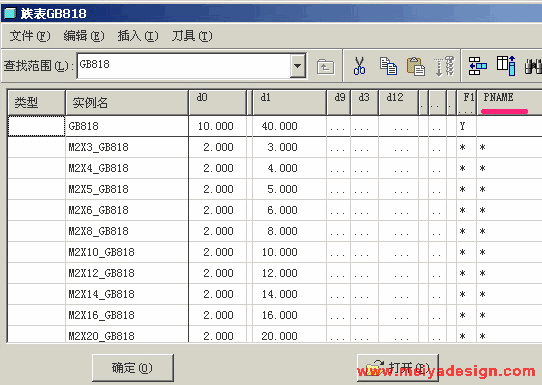Open the 插入(I) menu

[x=138, y=36]
